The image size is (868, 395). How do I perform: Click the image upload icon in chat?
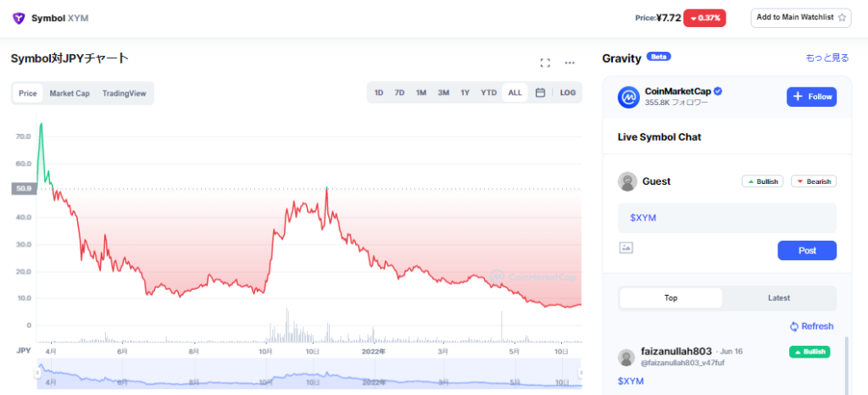(626, 248)
